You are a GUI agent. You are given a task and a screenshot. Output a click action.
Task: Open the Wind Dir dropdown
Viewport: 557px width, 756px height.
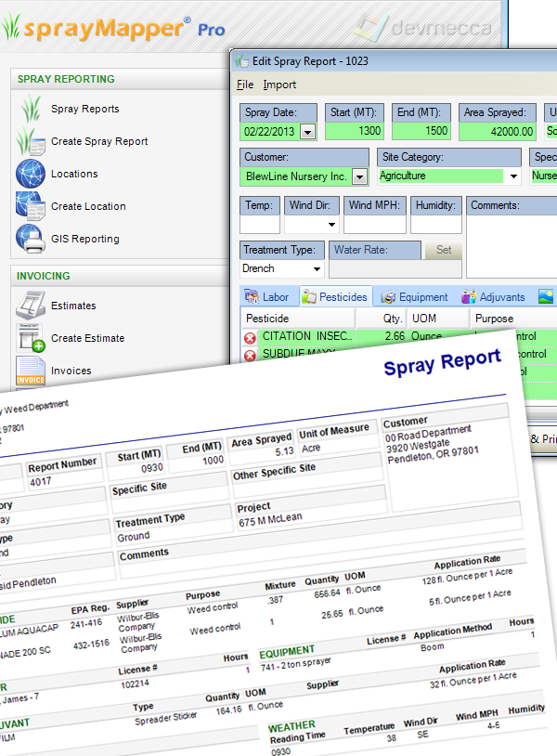331,224
